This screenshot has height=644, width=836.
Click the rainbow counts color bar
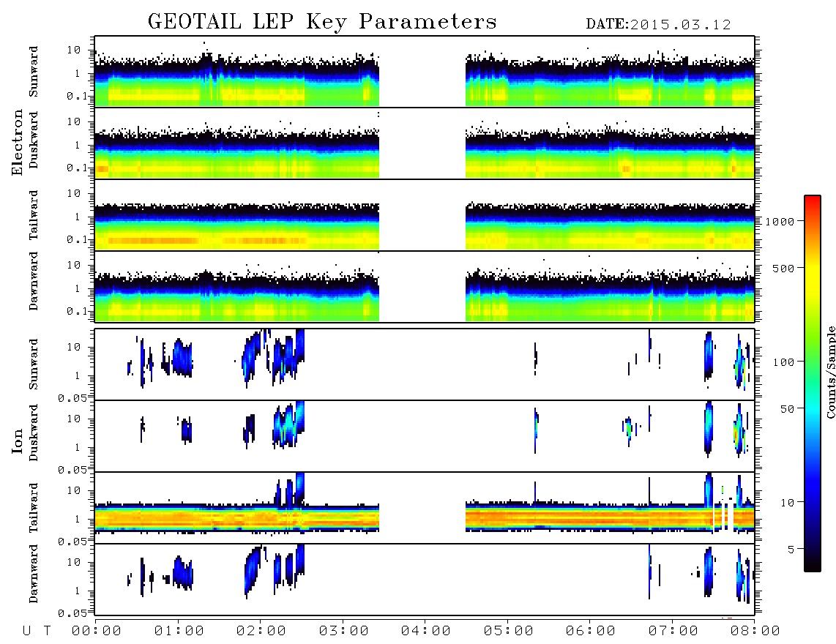coord(813,384)
